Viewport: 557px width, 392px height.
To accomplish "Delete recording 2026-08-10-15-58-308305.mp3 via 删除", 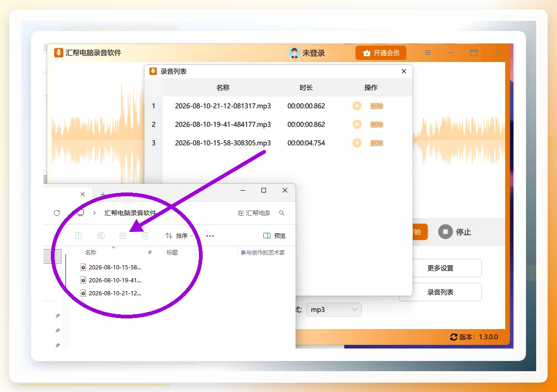I will (377, 143).
